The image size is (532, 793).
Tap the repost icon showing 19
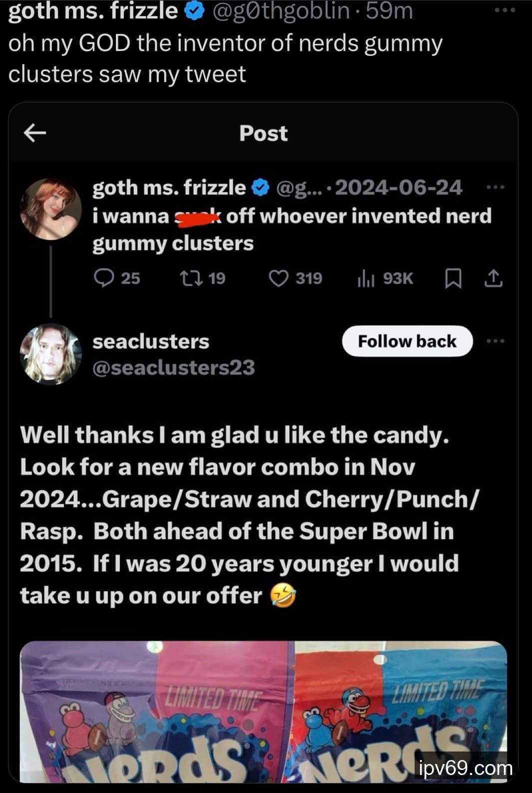(x=190, y=278)
